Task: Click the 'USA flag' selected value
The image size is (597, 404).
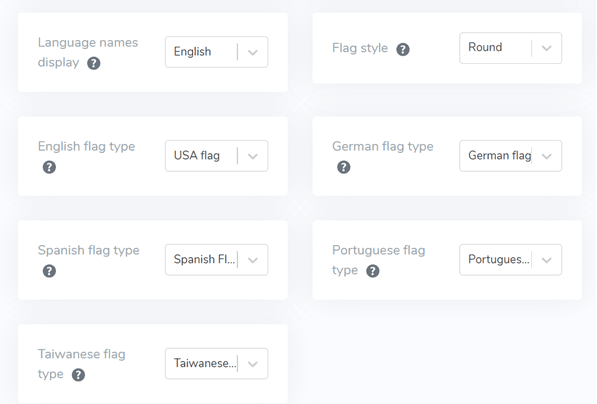Action: click(x=197, y=155)
